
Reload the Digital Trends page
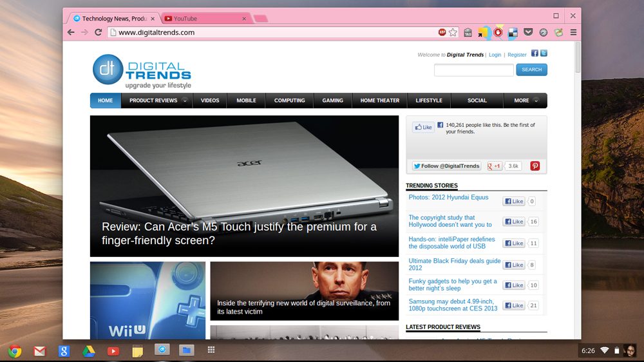coord(98,32)
